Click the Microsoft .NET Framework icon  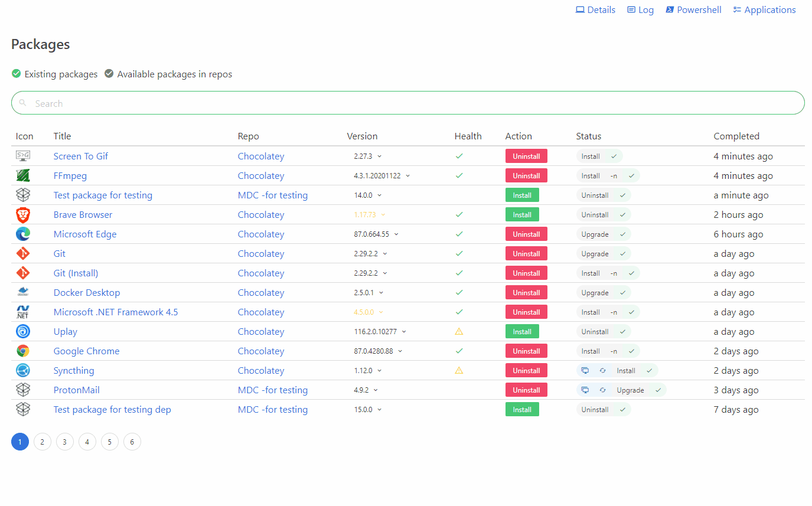(x=23, y=312)
